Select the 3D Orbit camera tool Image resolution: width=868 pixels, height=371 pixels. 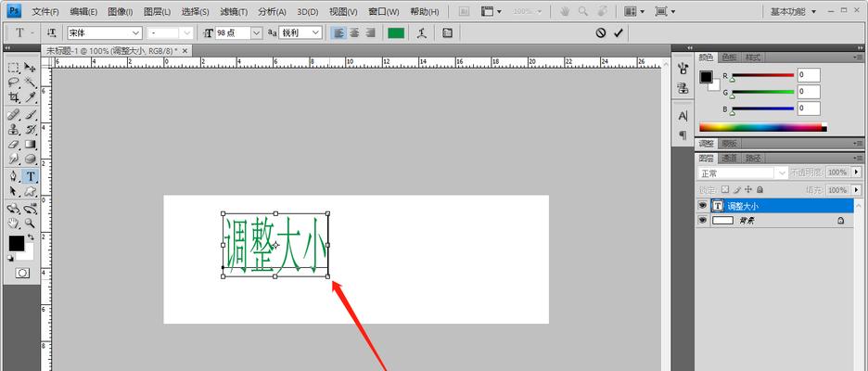[x=30, y=209]
